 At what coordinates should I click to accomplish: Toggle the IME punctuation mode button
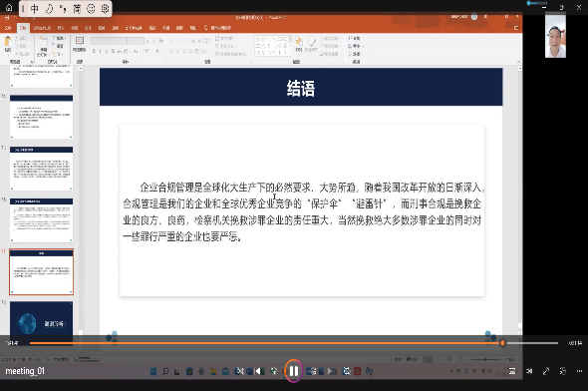tap(63, 9)
